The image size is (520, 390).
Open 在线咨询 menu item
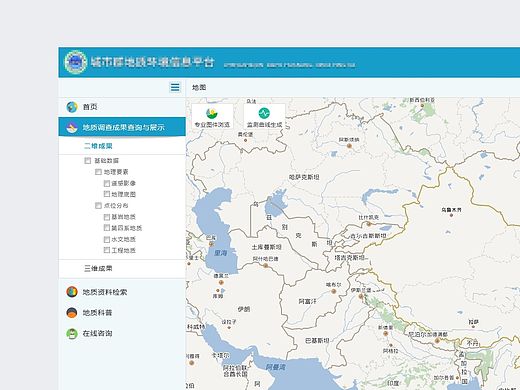coord(122,333)
